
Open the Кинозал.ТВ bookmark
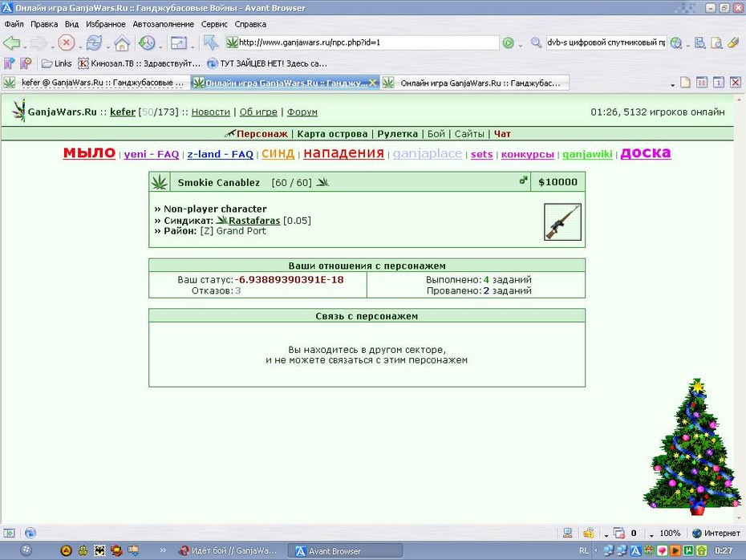pyautogui.click(x=139, y=63)
